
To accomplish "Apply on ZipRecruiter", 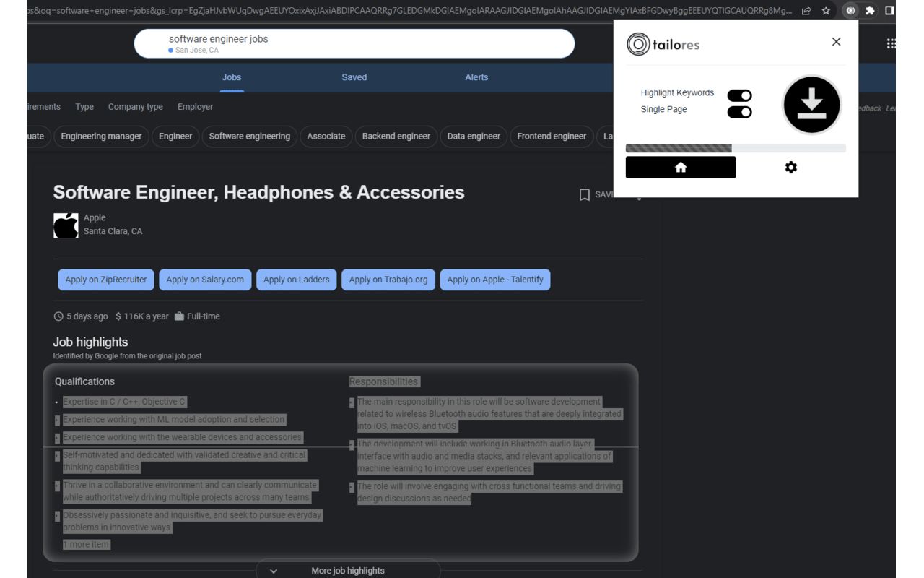I will [x=106, y=280].
